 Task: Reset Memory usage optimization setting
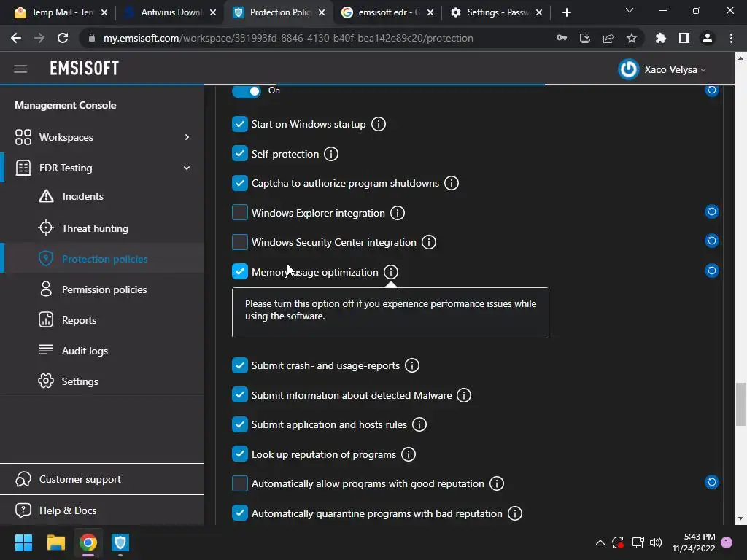[712, 271]
